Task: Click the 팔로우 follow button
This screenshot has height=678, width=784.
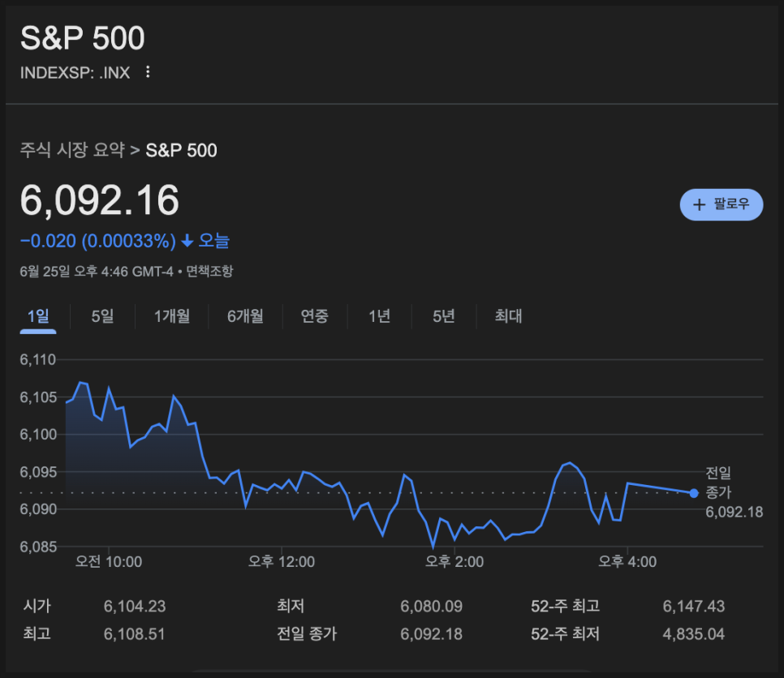Action: 721,204
